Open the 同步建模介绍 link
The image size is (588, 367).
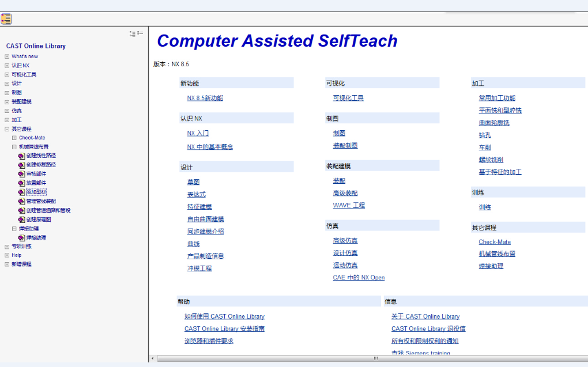point(205,232)
